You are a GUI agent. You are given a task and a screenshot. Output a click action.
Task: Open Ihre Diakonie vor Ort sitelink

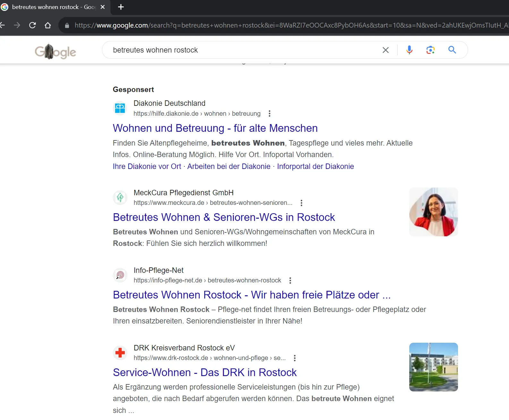tap(147, 166)
